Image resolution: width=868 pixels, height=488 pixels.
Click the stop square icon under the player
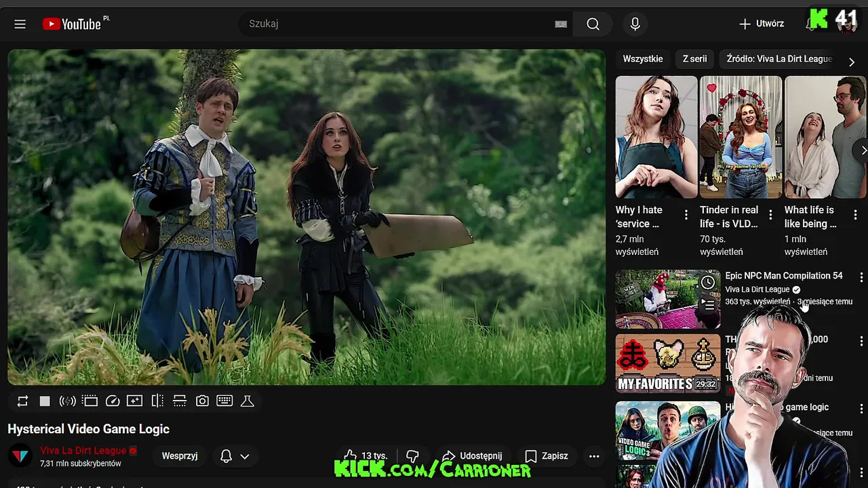(45, 401)
